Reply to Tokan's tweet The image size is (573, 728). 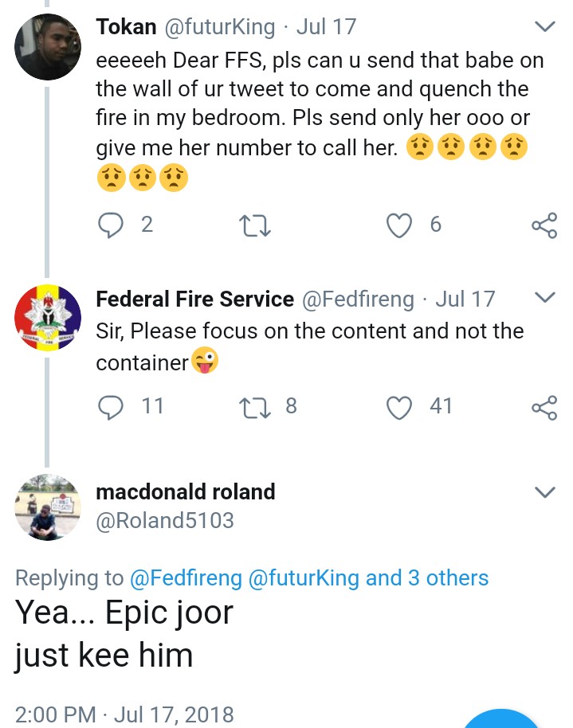coord(110,226)
